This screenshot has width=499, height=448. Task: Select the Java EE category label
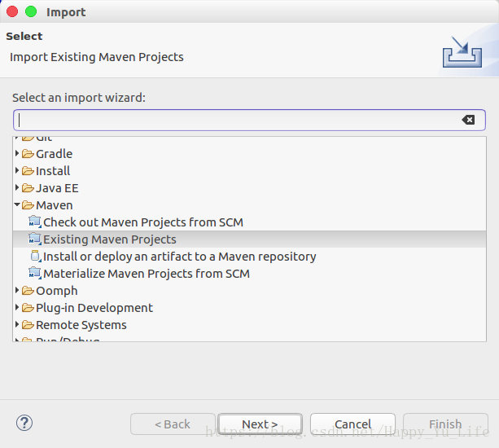(57, 188)
